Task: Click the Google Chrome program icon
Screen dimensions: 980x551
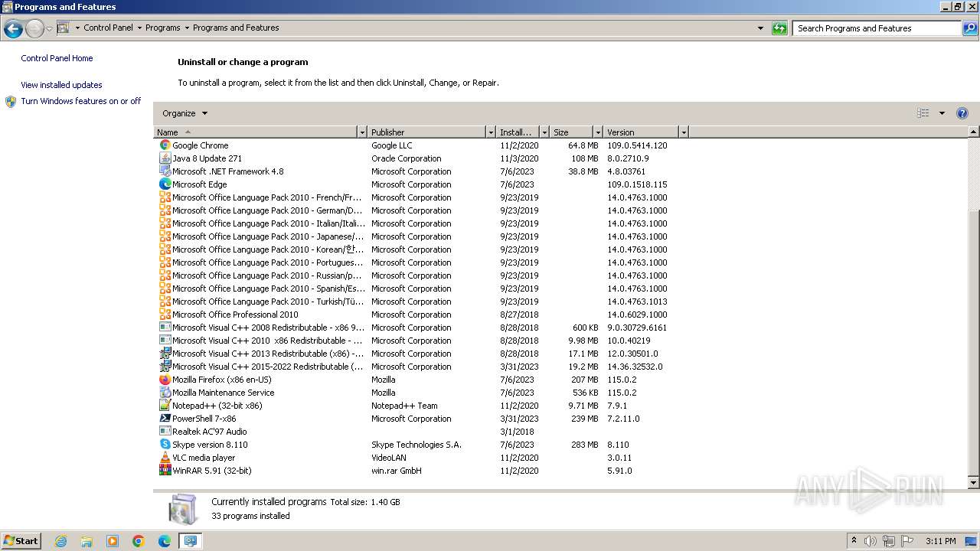Action: pos(165,145)
